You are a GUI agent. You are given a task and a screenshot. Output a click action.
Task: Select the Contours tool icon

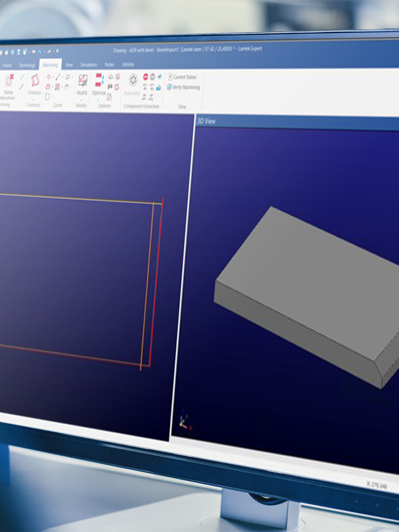(x=35, y=80)
